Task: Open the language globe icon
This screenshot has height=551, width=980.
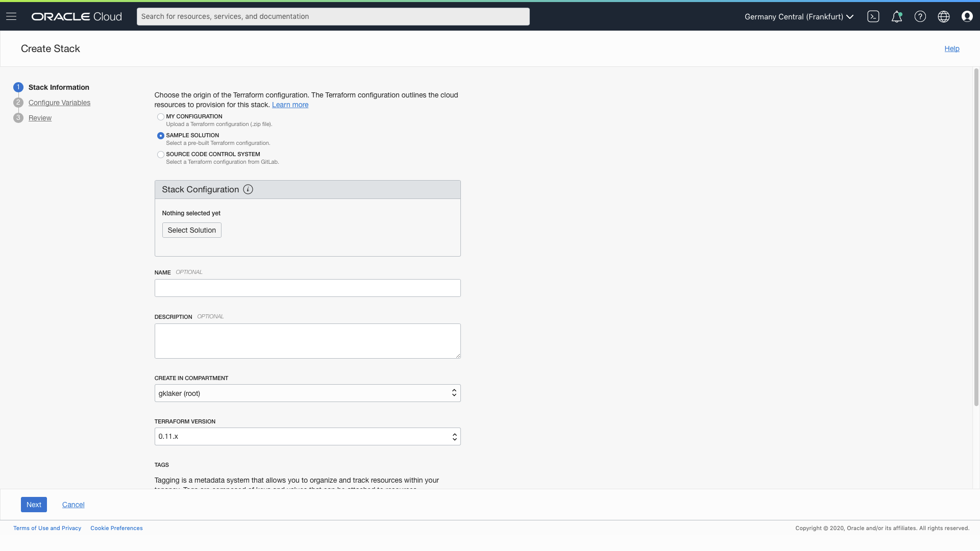Action: 944,16
